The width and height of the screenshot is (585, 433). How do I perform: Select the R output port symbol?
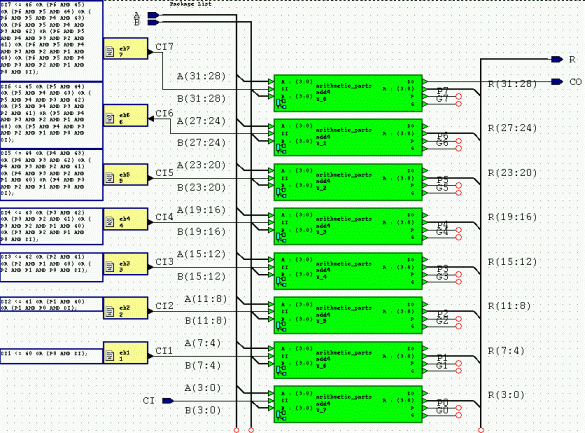click(557, 59)
